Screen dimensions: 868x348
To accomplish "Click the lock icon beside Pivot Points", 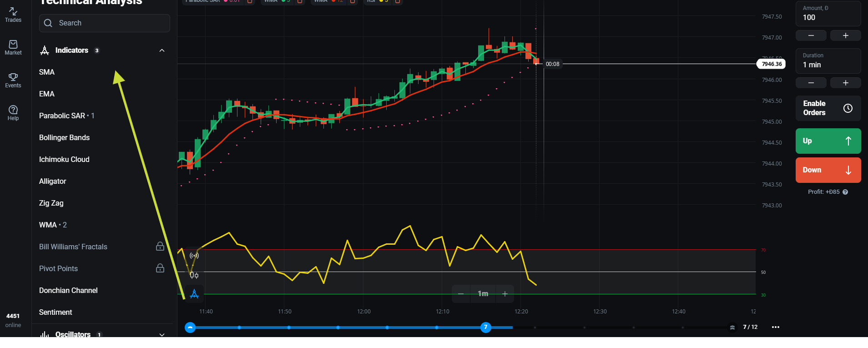I will click(160, 268).
